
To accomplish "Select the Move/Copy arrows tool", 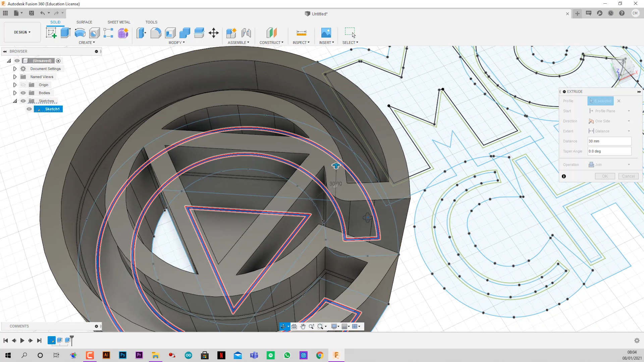I will 214,33.
